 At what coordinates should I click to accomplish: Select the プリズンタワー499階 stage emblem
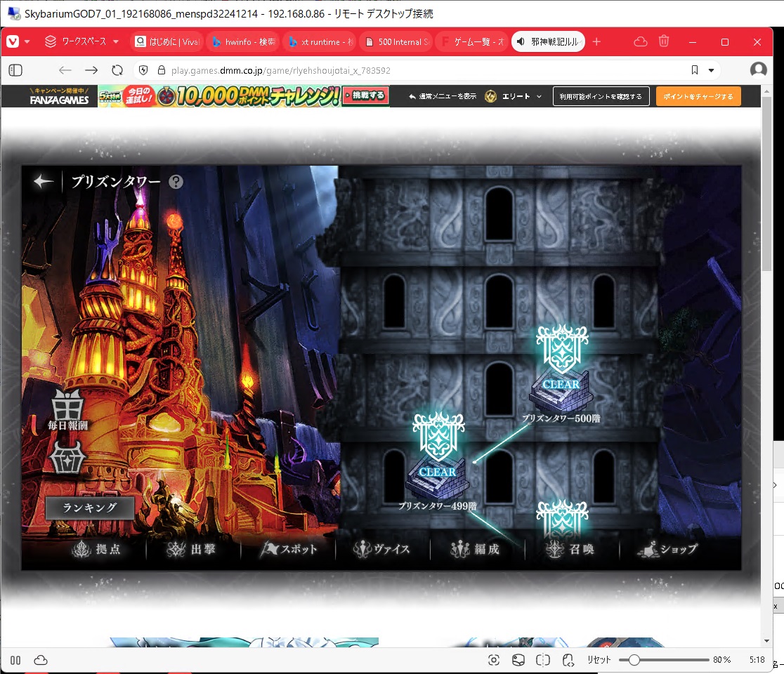[x=438, y=456]
